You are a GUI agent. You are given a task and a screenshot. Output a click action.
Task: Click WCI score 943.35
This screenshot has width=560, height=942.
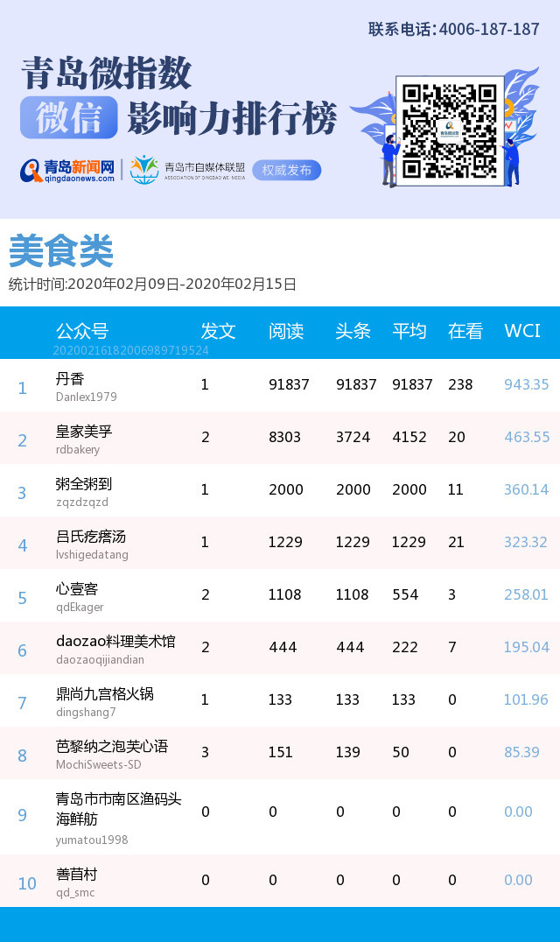point(526,384)
